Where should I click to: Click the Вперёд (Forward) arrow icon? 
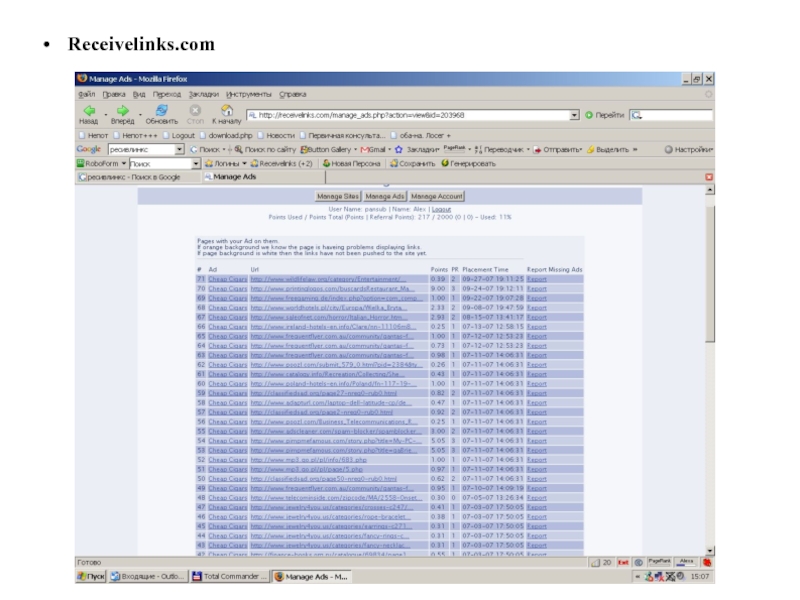point(122,110)
